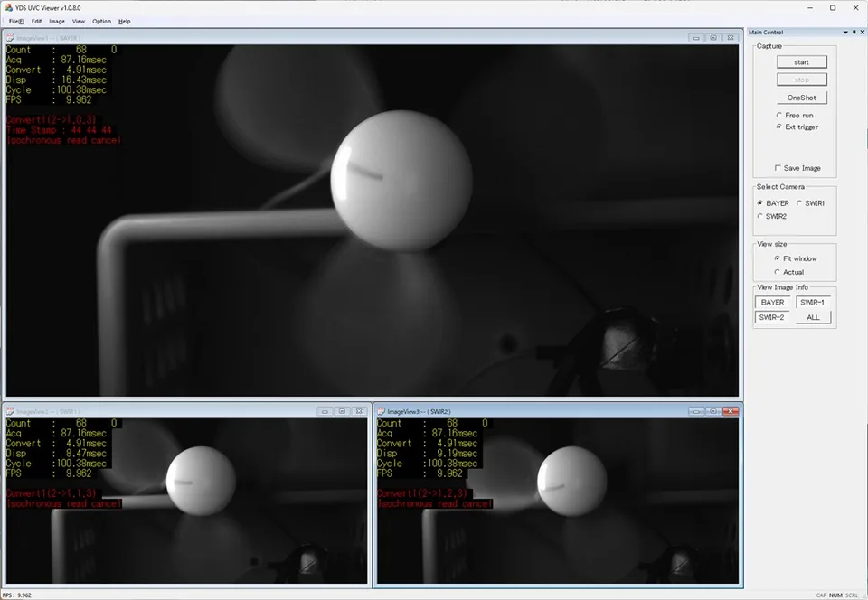
Task: Click the fan image in ImageView1 BAYER
Action: [x=372, y=220]
